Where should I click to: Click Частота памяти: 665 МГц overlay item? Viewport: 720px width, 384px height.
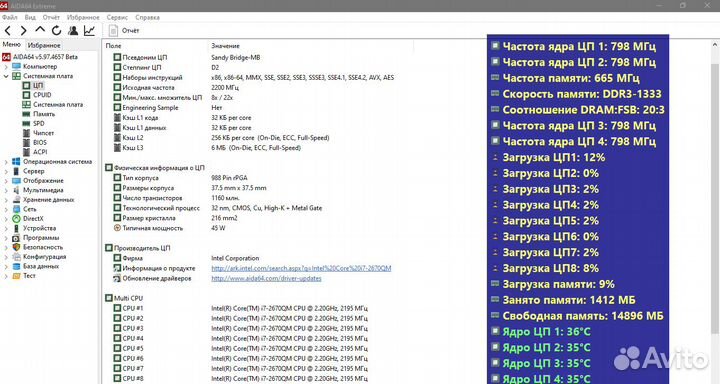pyautogui.click(x=565, y=78)
